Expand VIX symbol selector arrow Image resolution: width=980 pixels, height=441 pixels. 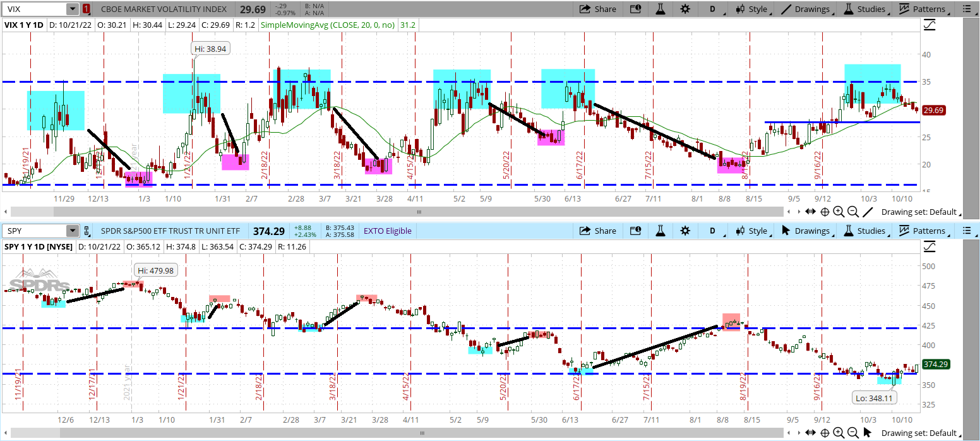[x=72, y=9]
